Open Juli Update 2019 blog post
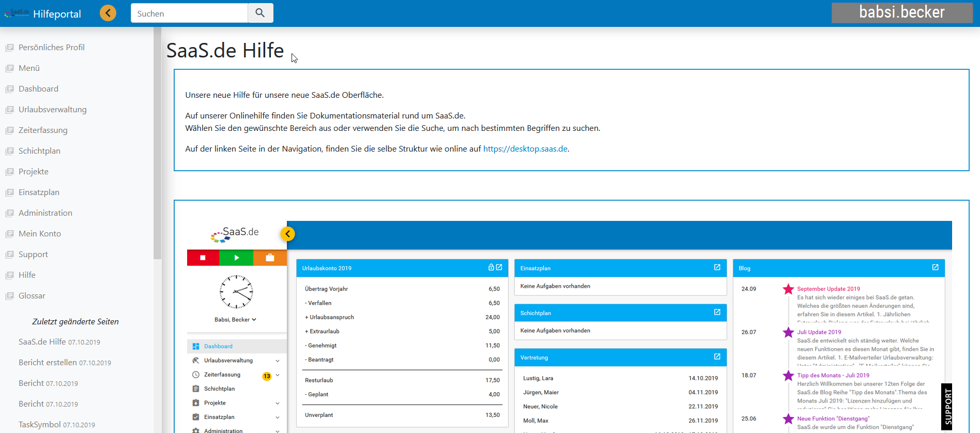 819,332
